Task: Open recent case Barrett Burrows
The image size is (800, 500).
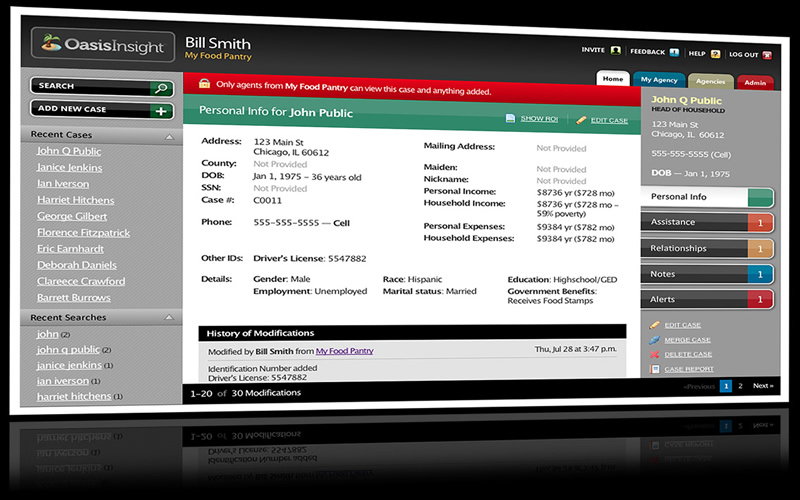Action: pos(73,297)
